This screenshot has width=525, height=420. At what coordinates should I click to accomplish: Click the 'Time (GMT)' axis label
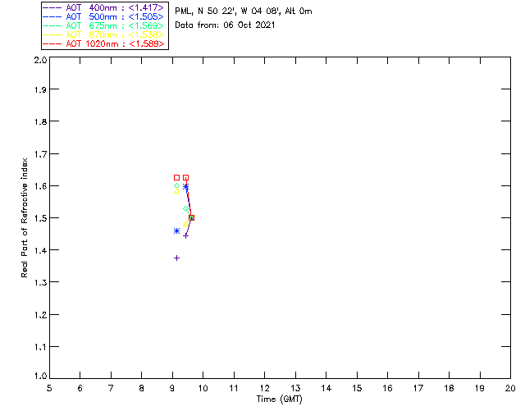coord(280,399)
